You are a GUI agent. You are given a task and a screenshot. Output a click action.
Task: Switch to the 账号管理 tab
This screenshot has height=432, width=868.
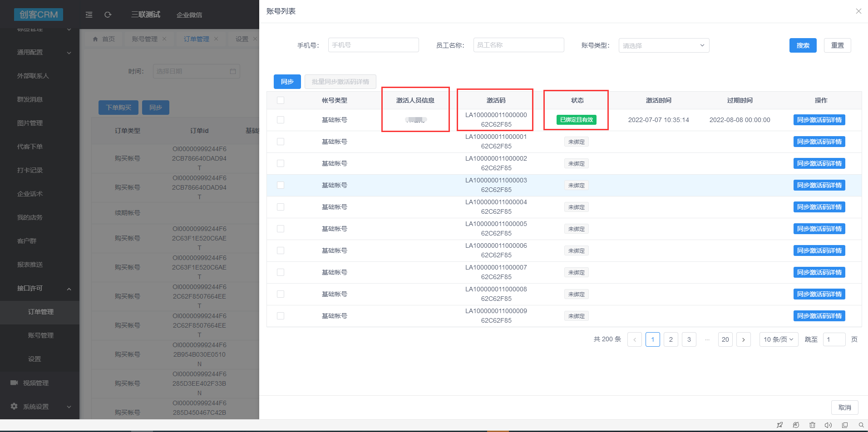pos(145,39)
